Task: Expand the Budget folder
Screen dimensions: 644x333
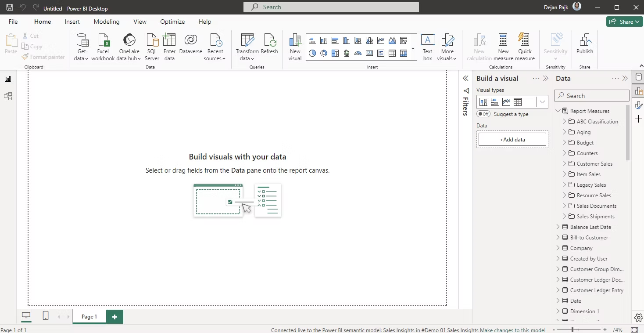Action: coord(565,143)
